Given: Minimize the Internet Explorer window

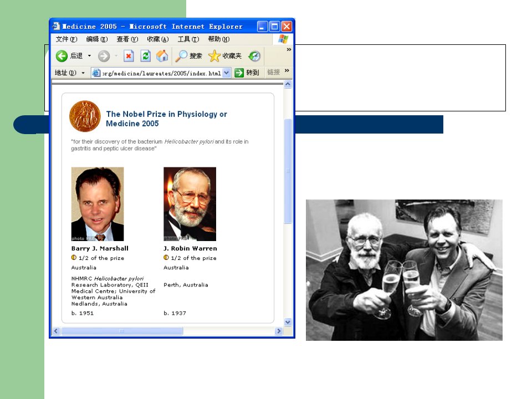Looking at the screenshot, I should pyautogui.click(x=262, y=27).
